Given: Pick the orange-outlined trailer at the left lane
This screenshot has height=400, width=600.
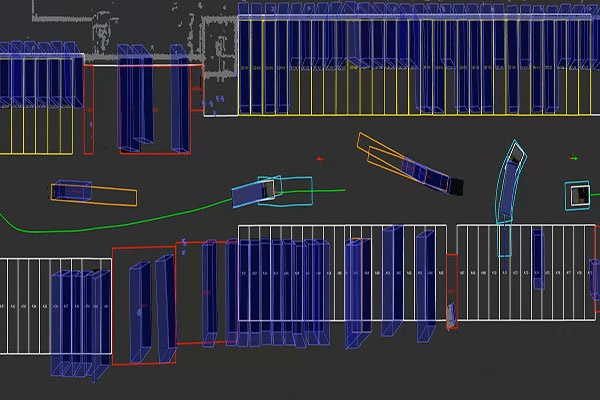Looking at the screenshot, I should pos(94,193).
